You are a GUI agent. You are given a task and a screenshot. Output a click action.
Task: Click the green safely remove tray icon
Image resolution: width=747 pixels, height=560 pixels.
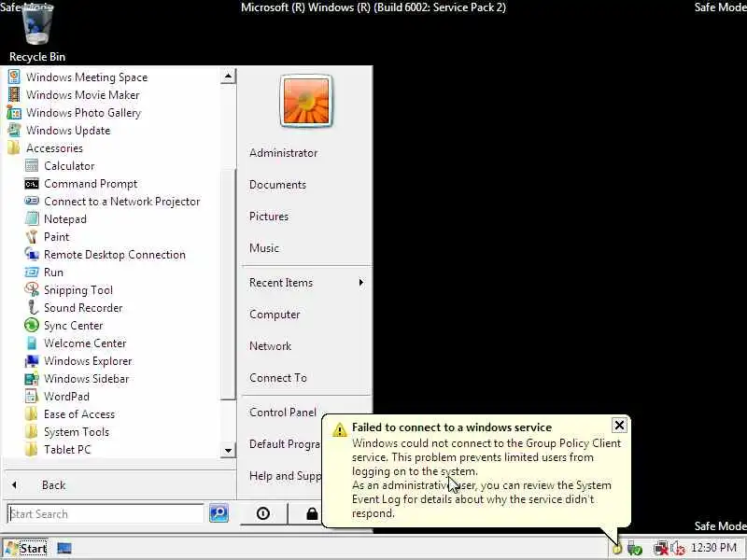(x=635, y=549)
